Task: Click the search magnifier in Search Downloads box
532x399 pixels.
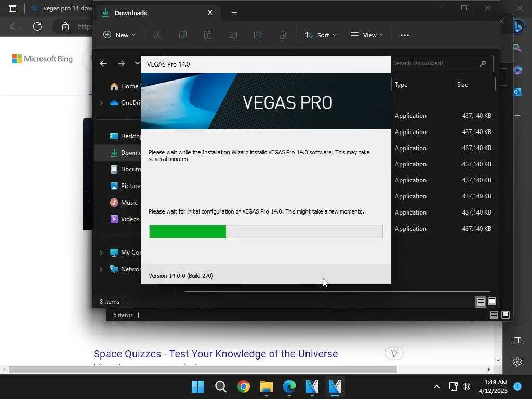Action: [x=483, y=63]
